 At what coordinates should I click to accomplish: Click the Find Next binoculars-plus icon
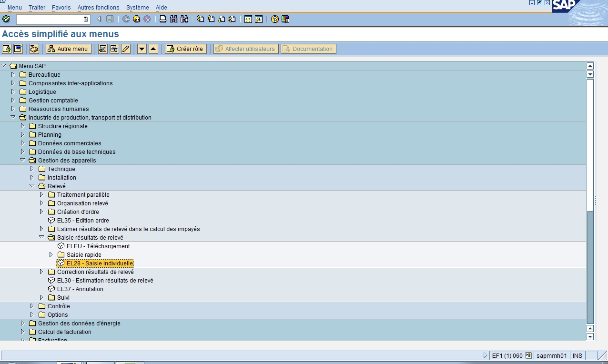point(184,19)
